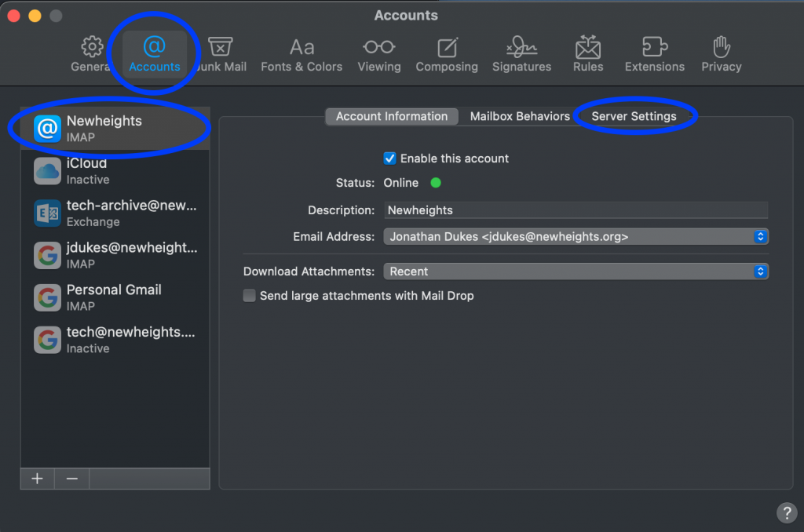Close the Accounts window with red button
This screenshot has height=532, width=804.
click(x=14, y=16)
